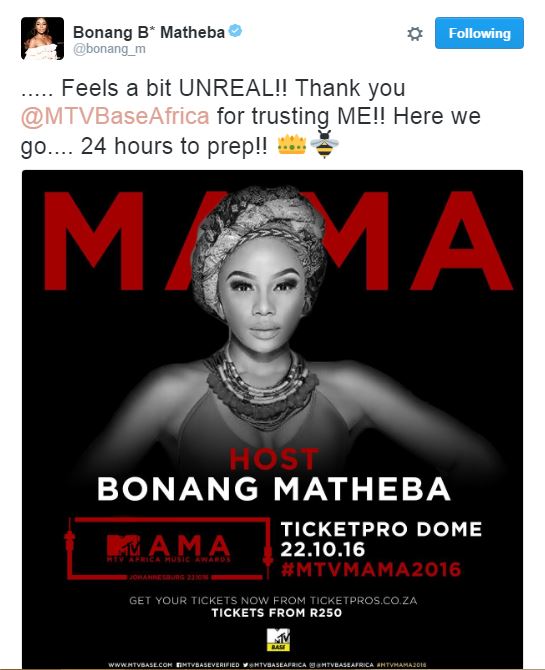
Task: Click the BONANG MATHEBA poster name
Action: pos(274,489)
